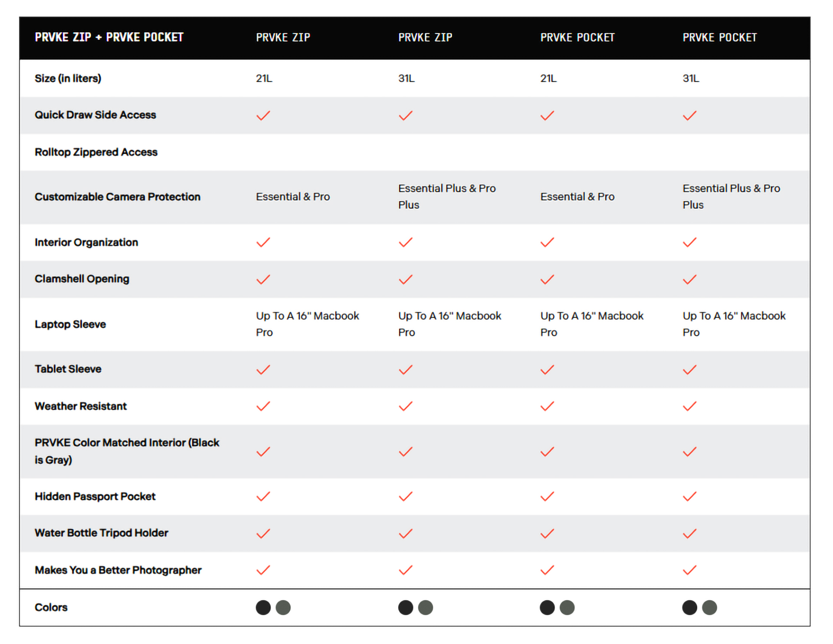Click Laptop Sleeve text under 31L PRVKE Pocket
The width and height of the screenshot is (833, 644).
(x=734, y=324)
